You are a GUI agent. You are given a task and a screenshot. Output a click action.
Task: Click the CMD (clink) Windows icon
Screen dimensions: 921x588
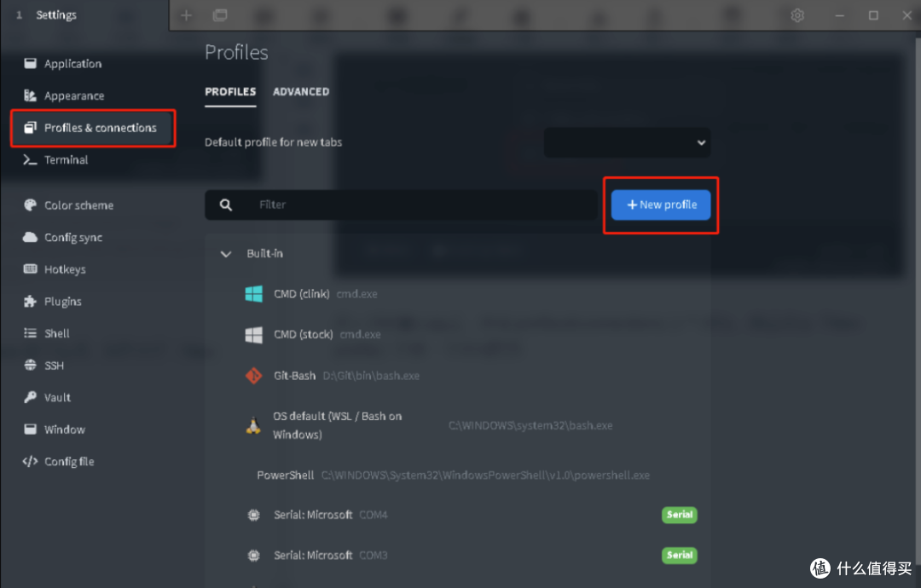(254, 294)
